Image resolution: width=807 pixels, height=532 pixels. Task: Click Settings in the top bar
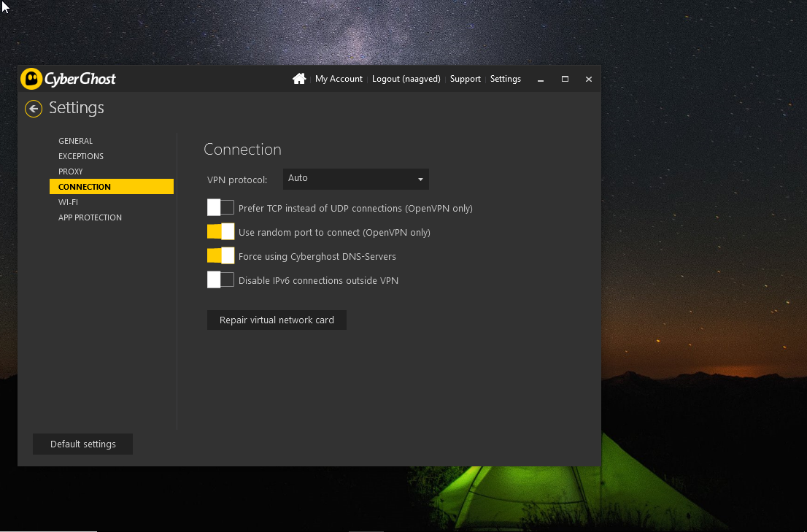point(506,79)
